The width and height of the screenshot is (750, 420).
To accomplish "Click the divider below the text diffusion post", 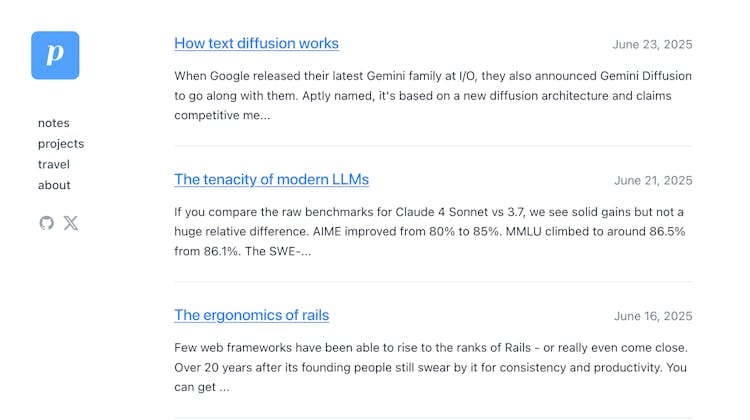I will coord(432,146).
